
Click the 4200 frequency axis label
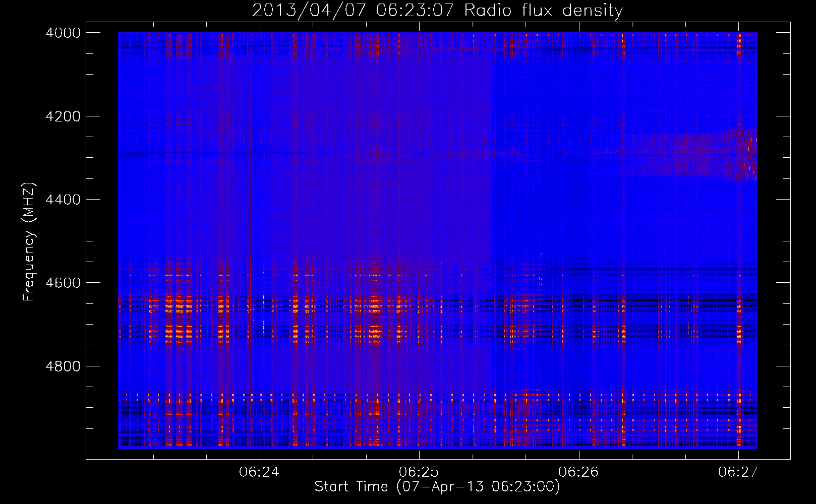63,116
